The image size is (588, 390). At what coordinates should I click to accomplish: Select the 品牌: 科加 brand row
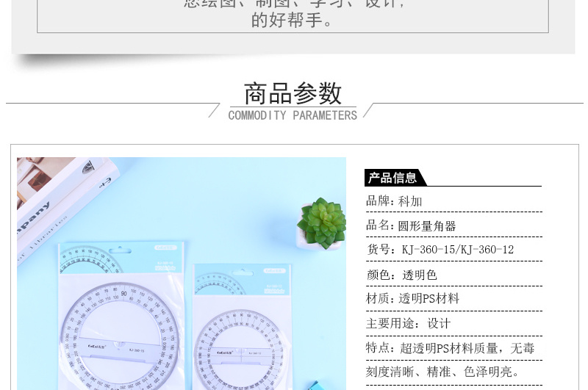click(x=395, y=201)
